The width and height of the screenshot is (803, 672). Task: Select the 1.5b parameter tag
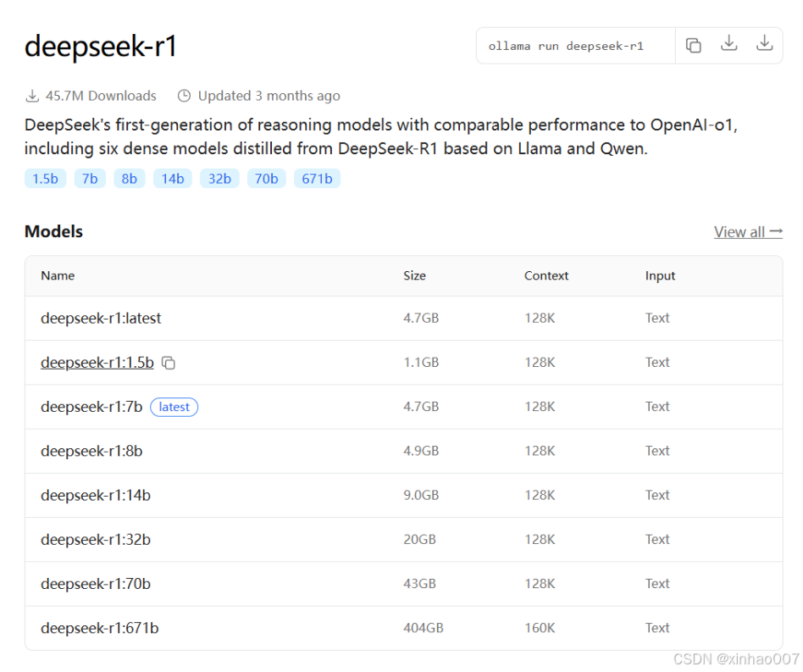[x=45, y=178]
